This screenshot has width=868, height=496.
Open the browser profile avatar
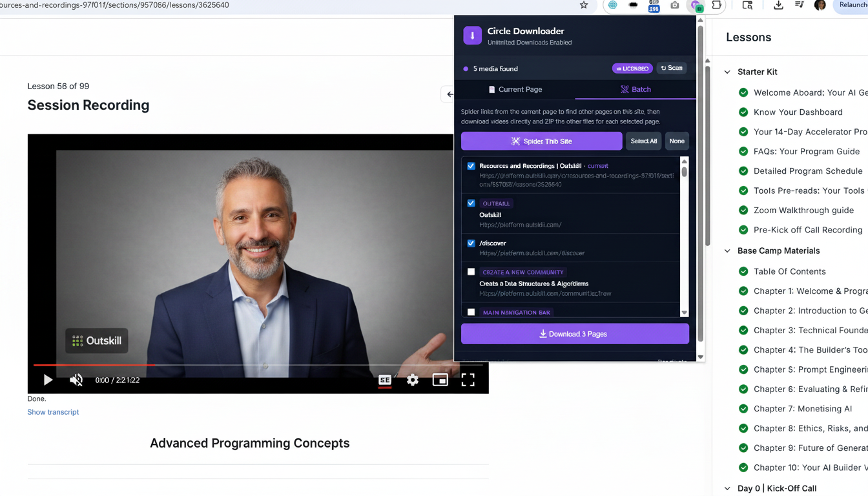[820, 5]
